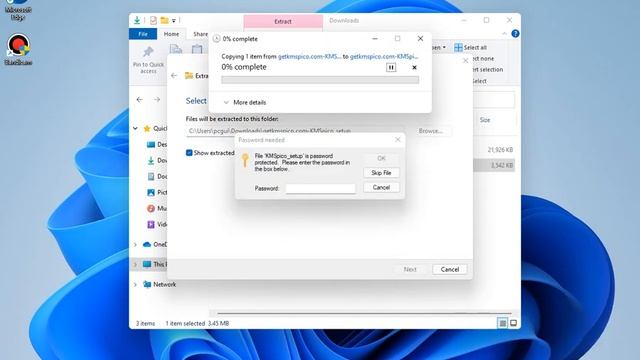640x360 pixels.
Task: Open the destination getkmspico.com-KMSpi link
Action: pos(384,56)
